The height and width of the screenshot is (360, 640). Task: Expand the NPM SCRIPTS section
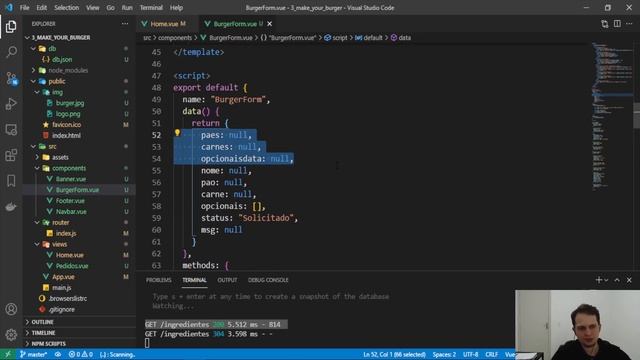[79, 344]
